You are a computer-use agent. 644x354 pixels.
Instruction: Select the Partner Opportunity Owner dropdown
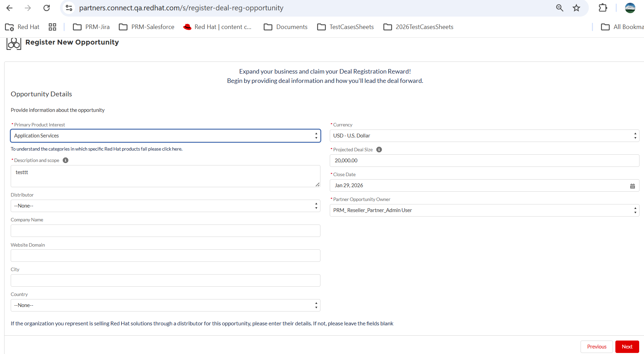coord(484,210)
